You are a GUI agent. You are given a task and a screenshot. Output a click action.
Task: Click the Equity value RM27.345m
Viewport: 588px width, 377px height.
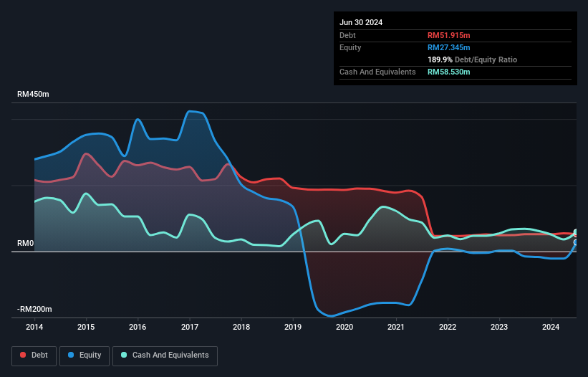point(448,47)
